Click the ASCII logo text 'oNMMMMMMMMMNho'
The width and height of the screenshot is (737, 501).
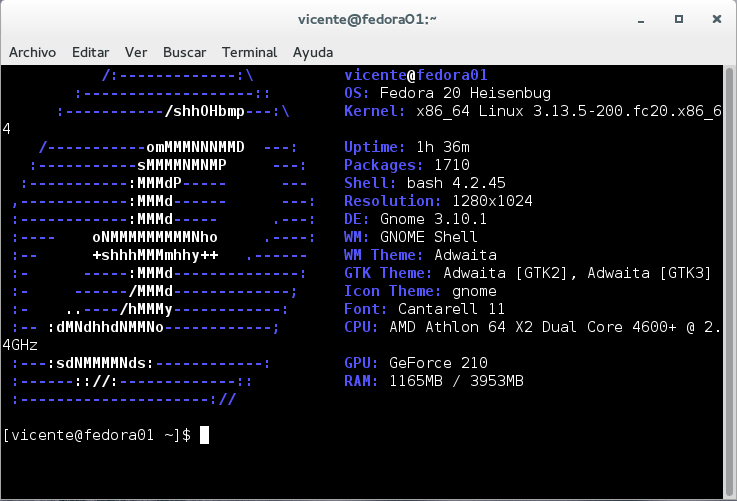coord(155,237)
